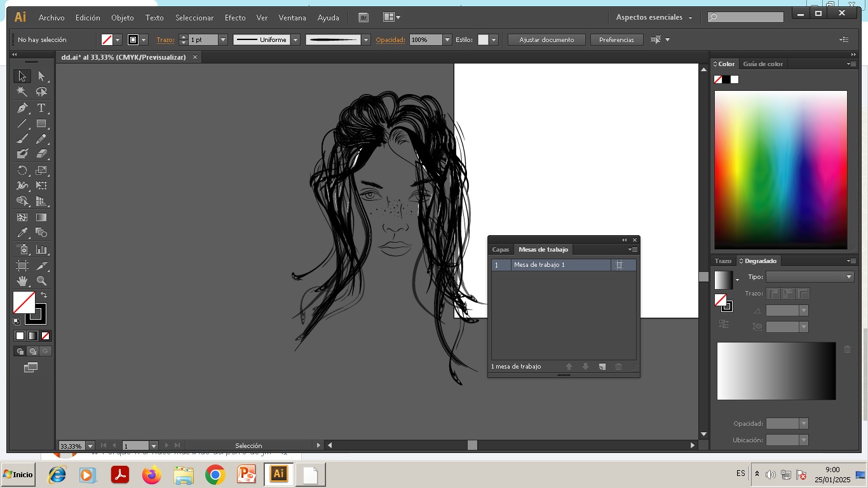Select the Perspective Grid tool
Image resolution: width=868 pixels, height=488 pixels.
pyautogui.click(x=41, y=201)
